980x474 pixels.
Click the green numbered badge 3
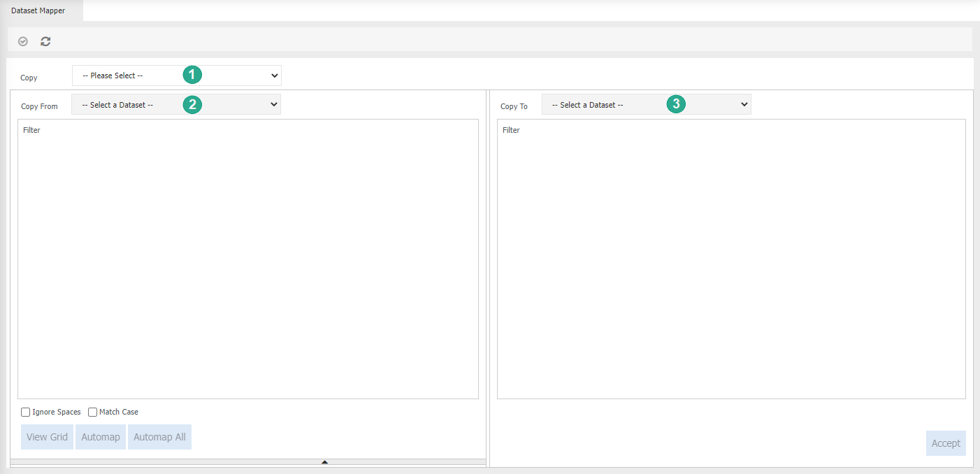[675, 103]
